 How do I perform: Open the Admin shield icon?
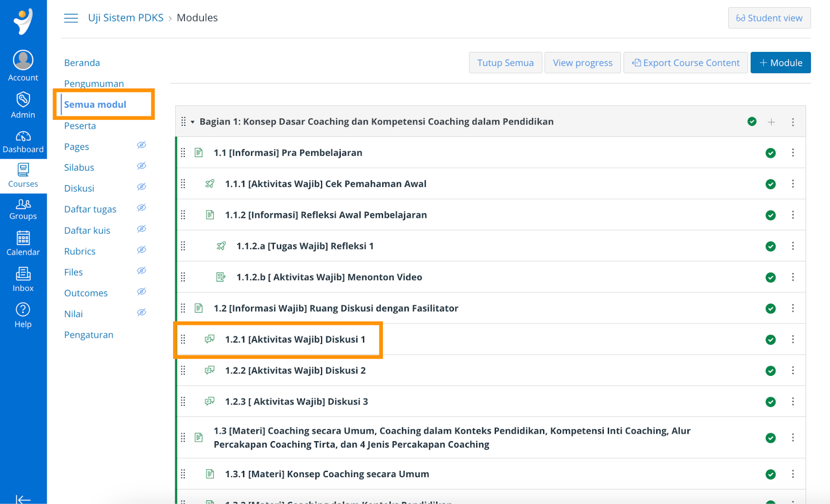pyautogui.click(x=23, y=100)
